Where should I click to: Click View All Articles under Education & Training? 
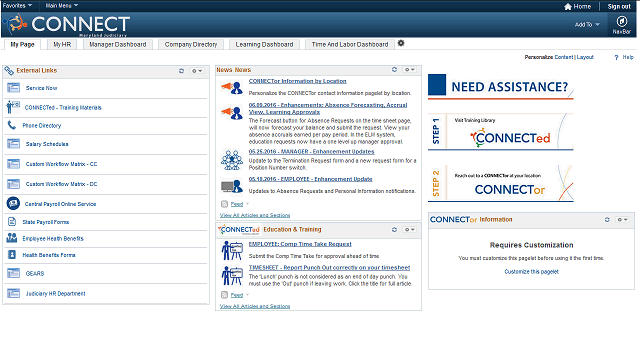[255, 306]
